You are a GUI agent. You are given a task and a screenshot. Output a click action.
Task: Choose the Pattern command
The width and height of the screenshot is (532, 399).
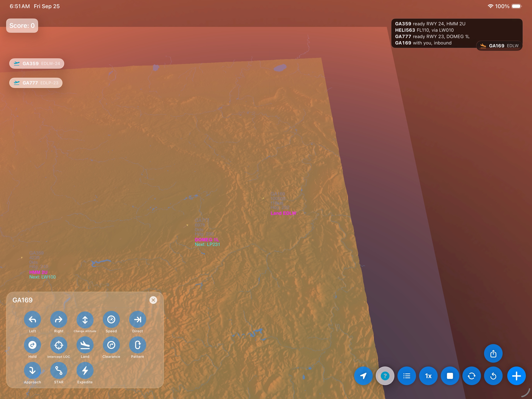point(138,345)
